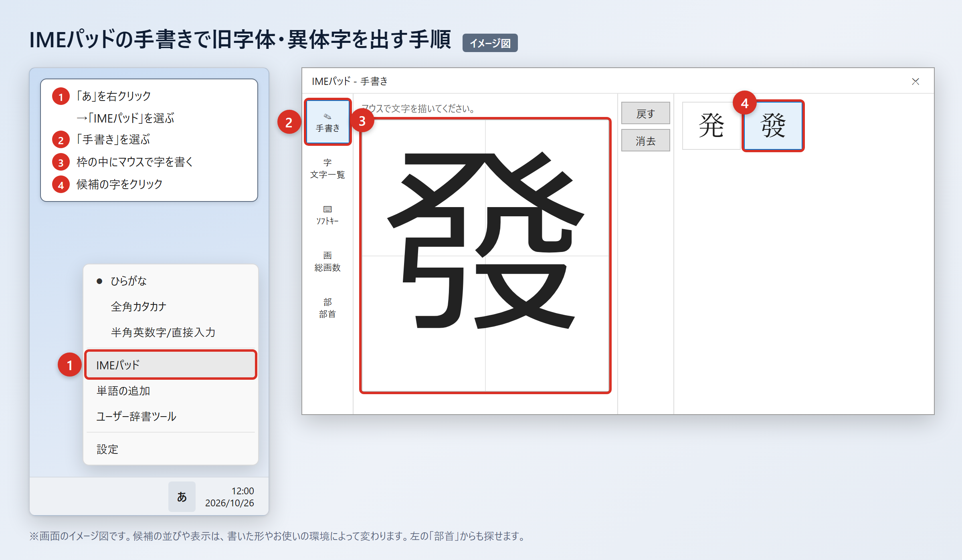
Task: Choose the 發 candidate character
Action: pyautogui.click(x=773, y=126)
